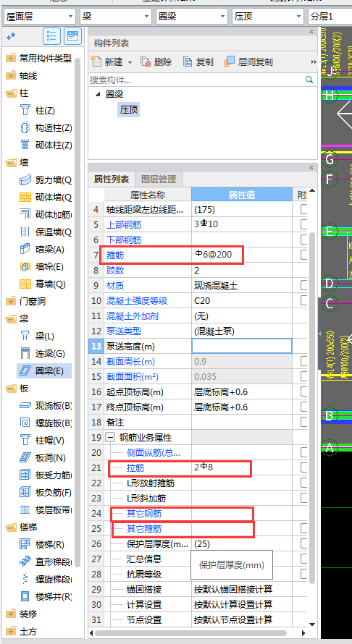Click the 新建 new component button
The height and width of the screenshot is (644, 352).
pos(108,62)
